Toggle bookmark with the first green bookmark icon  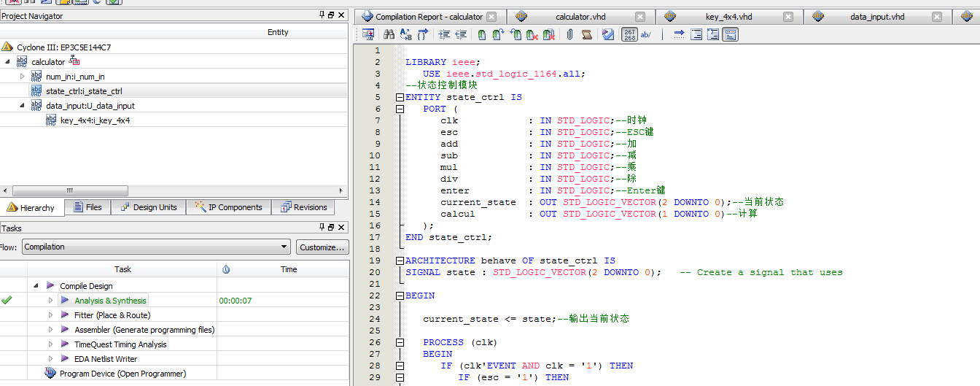click(x=481, y=34)
